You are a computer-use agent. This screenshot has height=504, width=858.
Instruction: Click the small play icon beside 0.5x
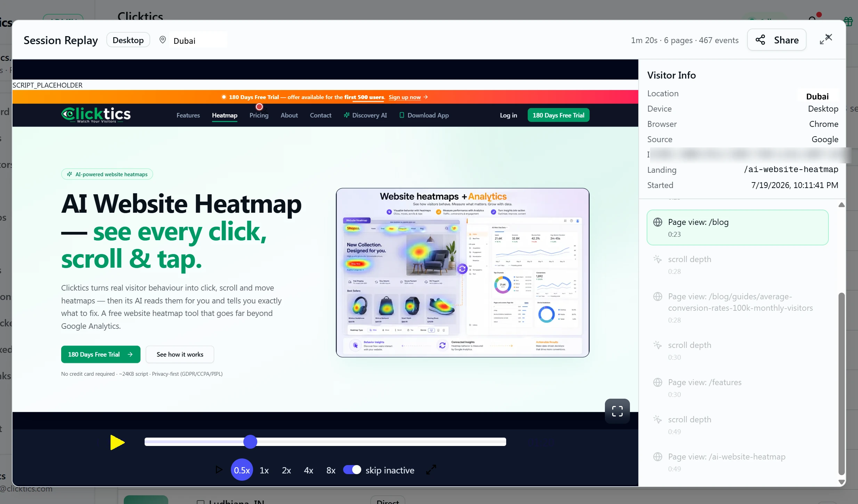pyautogui.click(x=219, y=470)
